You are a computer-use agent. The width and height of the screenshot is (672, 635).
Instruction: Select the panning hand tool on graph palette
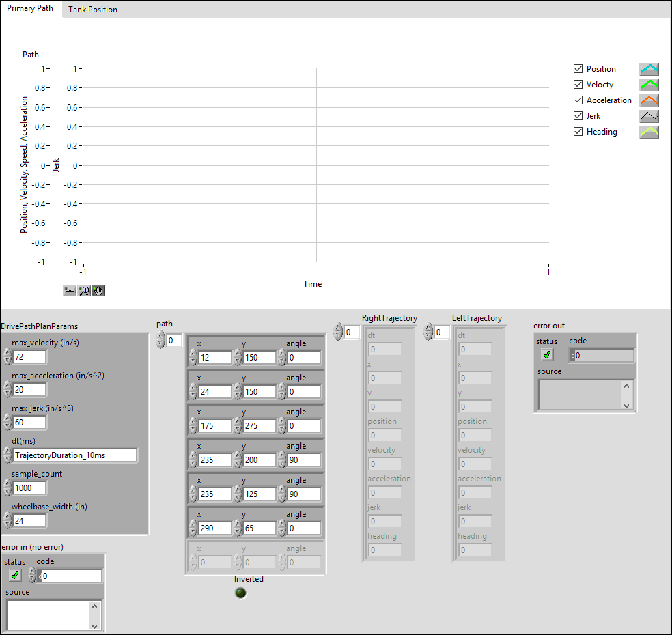click(98, 290)
